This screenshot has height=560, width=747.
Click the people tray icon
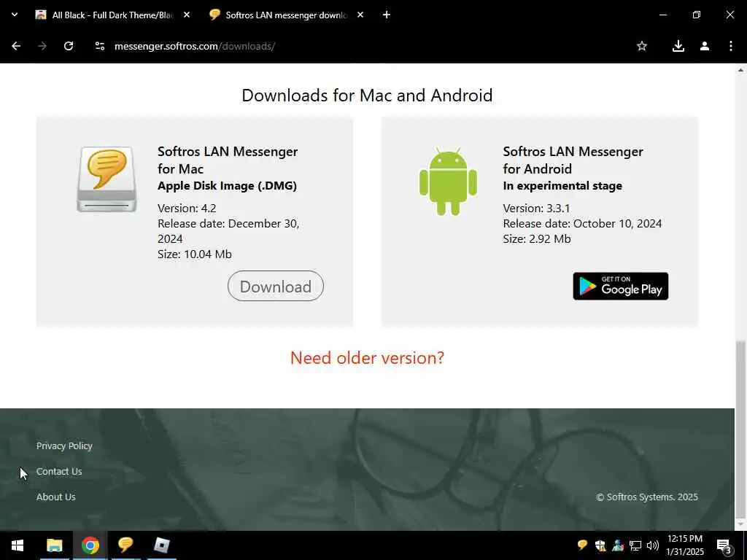618,545
